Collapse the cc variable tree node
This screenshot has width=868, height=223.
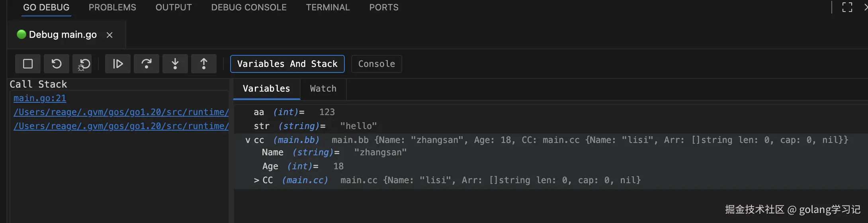coord(248,140)
